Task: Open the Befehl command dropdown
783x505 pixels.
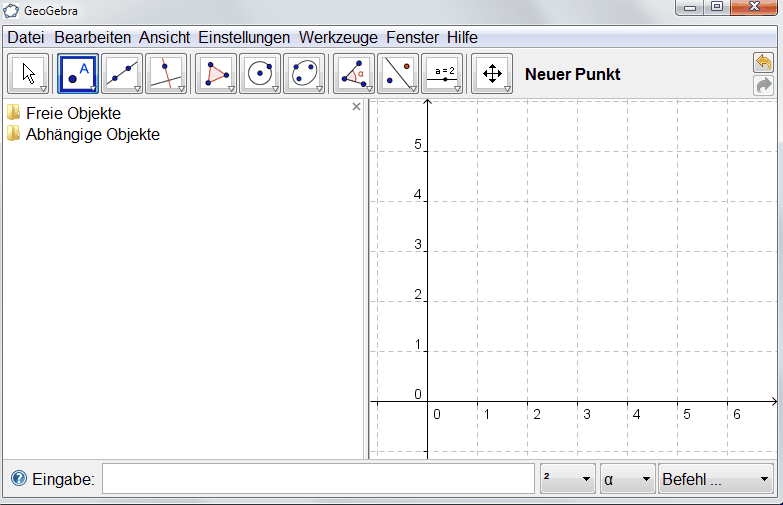Action: click(x=715, y=479)
